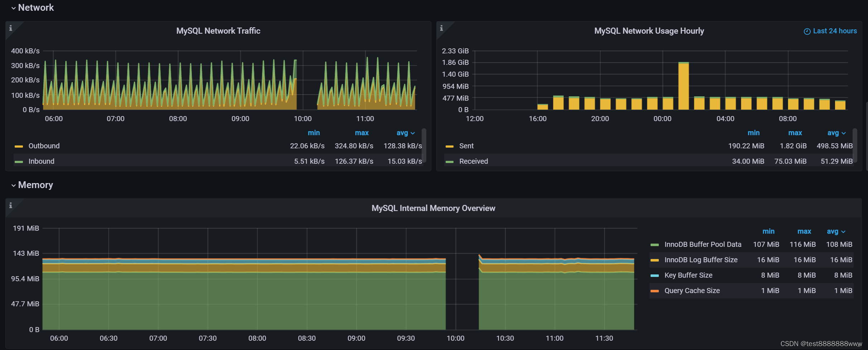868x350 pixels.
Task: Toggle the Outbound series in legend
Action: click(44, 146)
